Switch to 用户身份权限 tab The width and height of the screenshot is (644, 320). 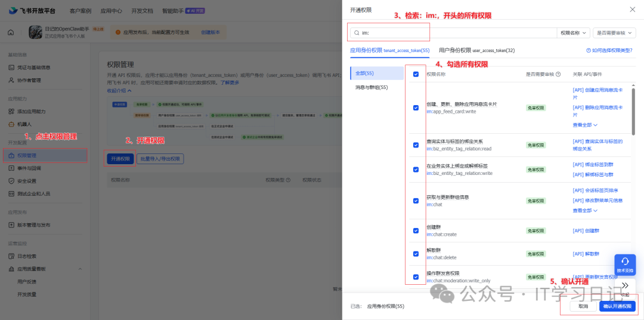[x=477, y=50]
